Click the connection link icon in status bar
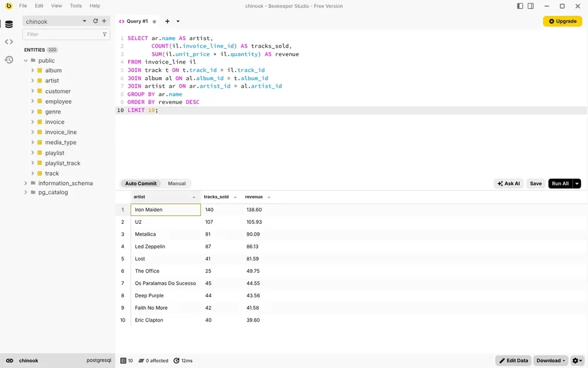Image resolution: width=588 pixels, height=368 pixels. coord(10,360)
